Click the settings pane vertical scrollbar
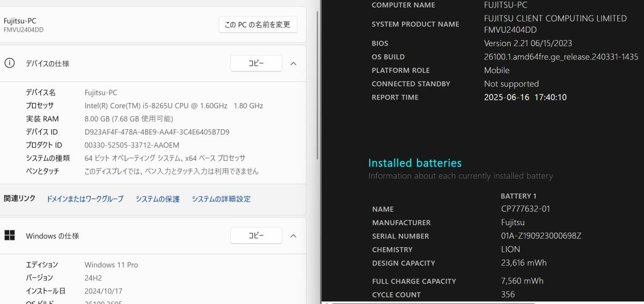The height and width of the screenshot is (304, 644). [x=318, y=86]
